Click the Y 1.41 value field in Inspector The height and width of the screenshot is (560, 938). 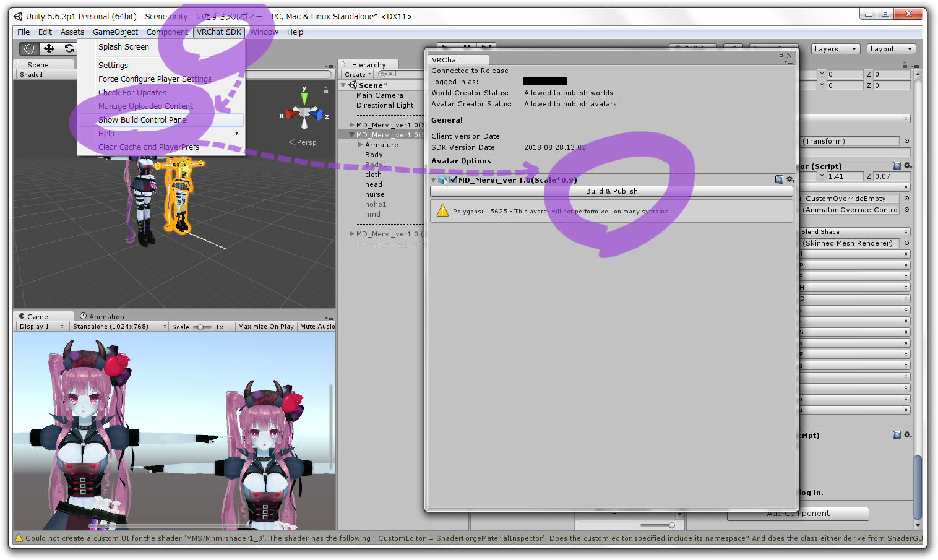845,176
